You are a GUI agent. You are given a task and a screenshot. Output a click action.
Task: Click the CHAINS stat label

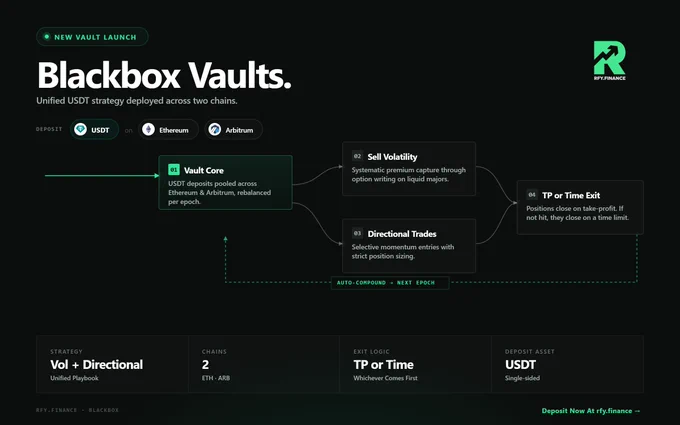coord(214,352)
